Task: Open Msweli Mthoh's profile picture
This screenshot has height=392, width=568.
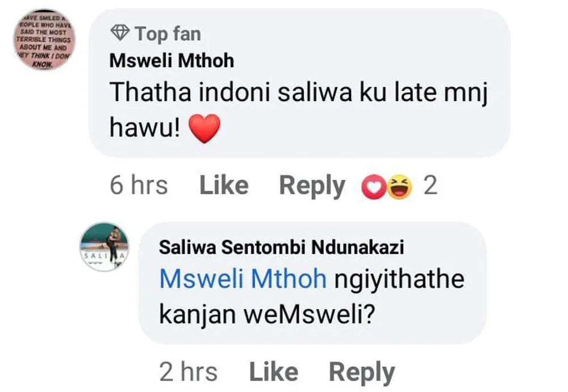Action: point(44,39)
